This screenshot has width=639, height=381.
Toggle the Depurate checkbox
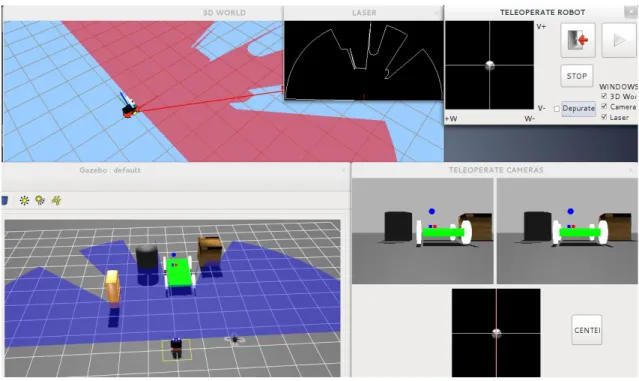557,109
